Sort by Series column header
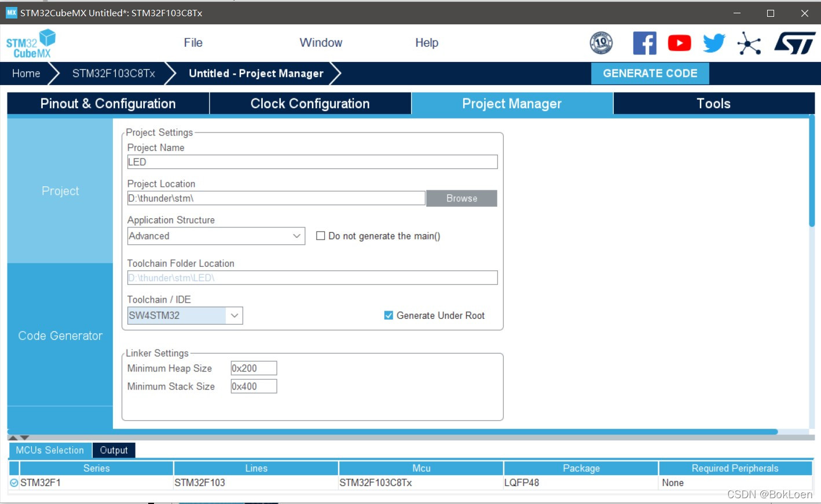Screen dimensions: 821x504 tap(96, 468)
